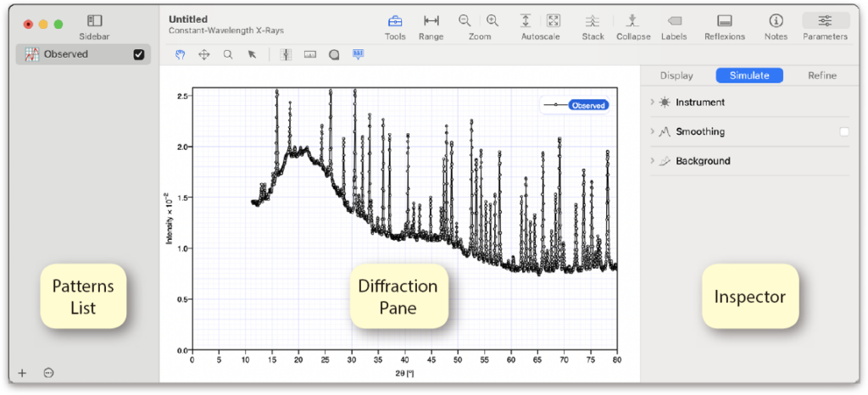Switch to the Display tab

[x=676, y=75]
